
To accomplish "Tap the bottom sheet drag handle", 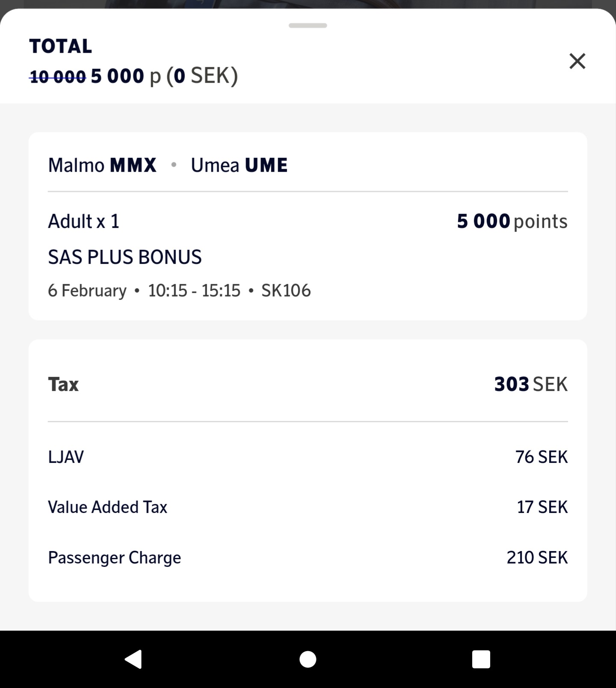I will tap(308, 26).
